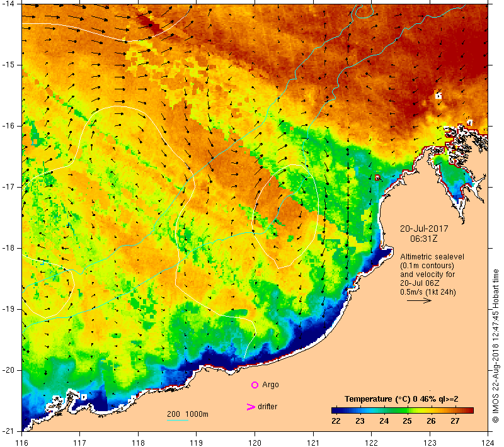Viewport: 504px width, 447px height.
Task: Click the '20-Jul-2017' date text
Action: click(x=424, y=229)
